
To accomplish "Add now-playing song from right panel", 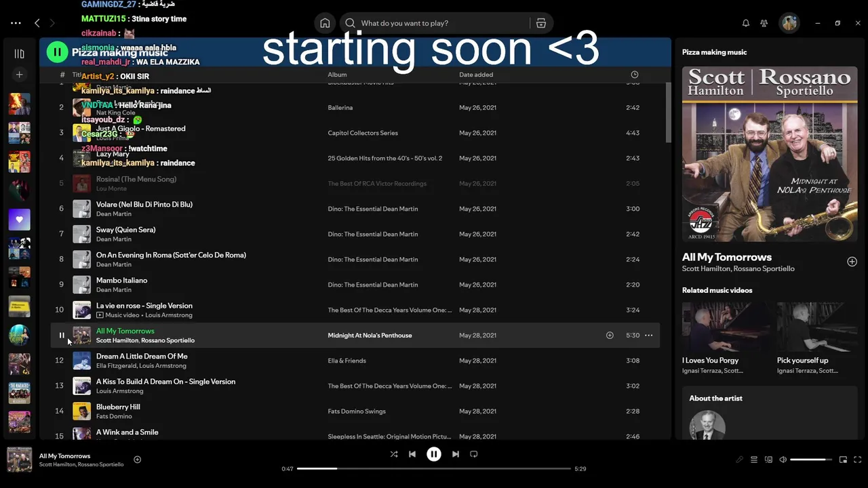I will 852,262.
